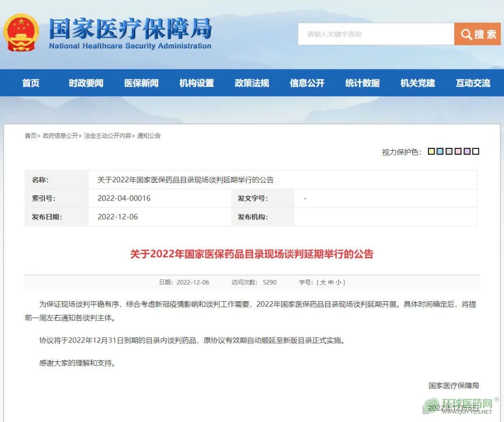504x422 pixels.
Task: Select 政策法规 from the navigation bar
Action: coord(252,83)
